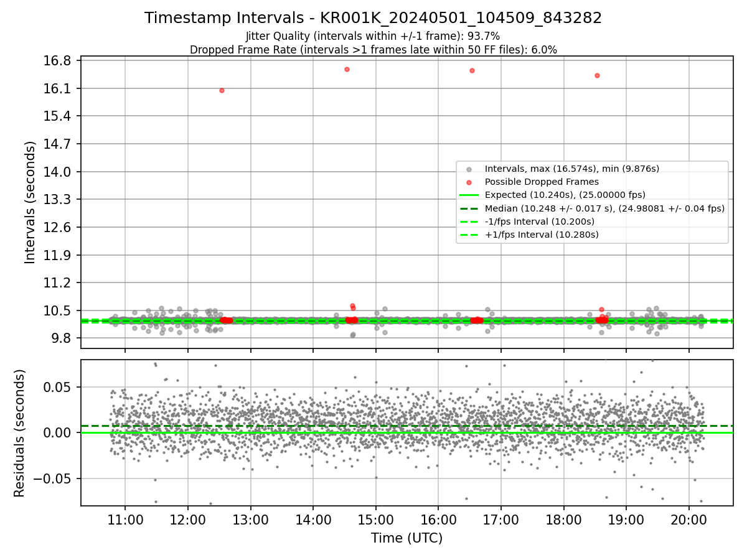The height and width of the screenshot is (560, 747).
Task: Click the 12:00 x-axis tick label
Action: tap(188, 520)
